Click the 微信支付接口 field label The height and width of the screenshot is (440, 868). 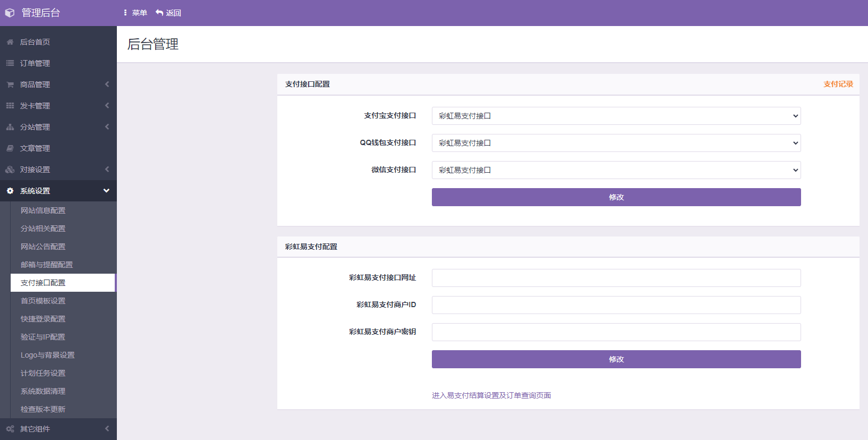pyautogui.click(x=394, y=170)
